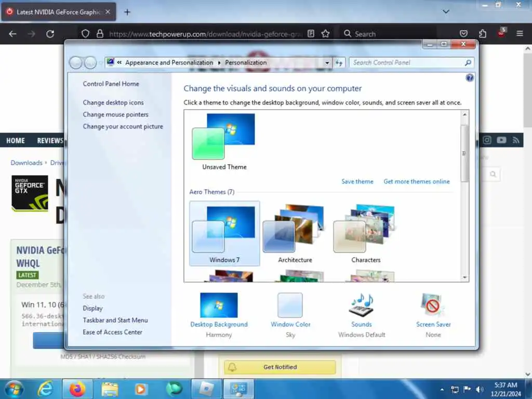Open Ease of Access Center
Viewport: 532px width, 399px height.
tap(112, 332)
